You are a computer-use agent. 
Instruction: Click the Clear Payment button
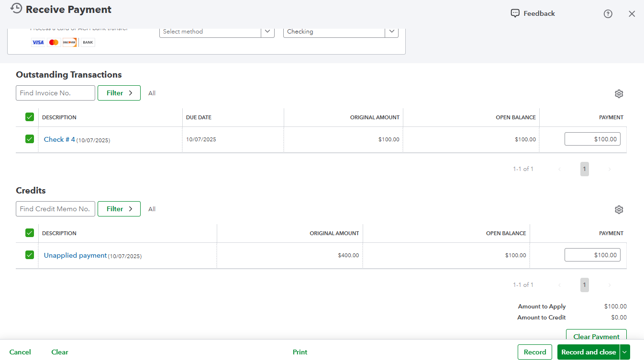coord(596,336)
